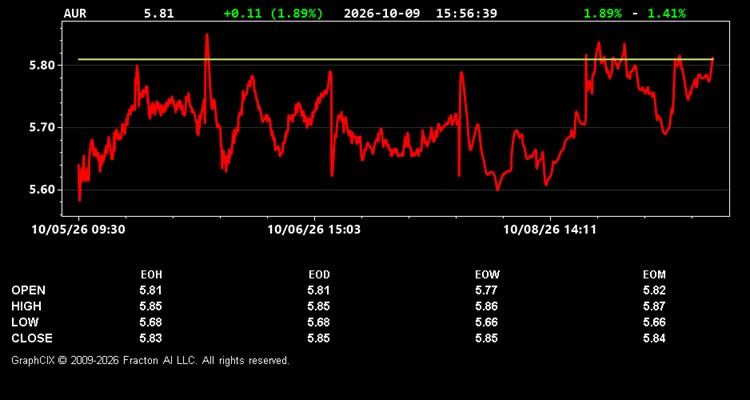Click the timestamp 15:56:39
This screenshot has width=750, height=400.
[466, 13]
